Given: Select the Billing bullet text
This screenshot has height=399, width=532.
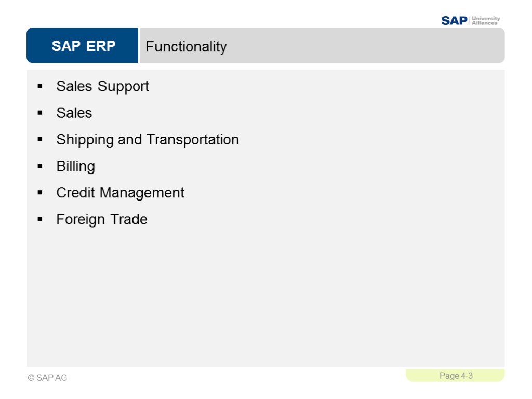Looking at the screenshot, I should point(75,166).
